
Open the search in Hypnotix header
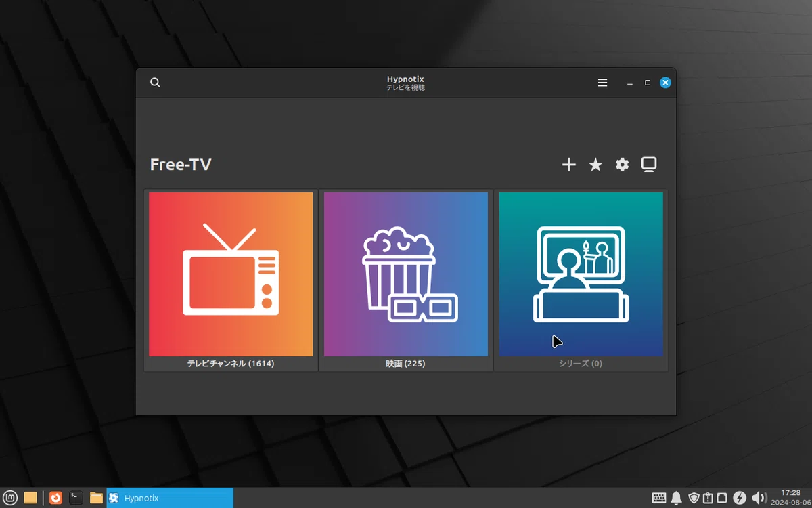pyautogui.click(x=155, y=83)
